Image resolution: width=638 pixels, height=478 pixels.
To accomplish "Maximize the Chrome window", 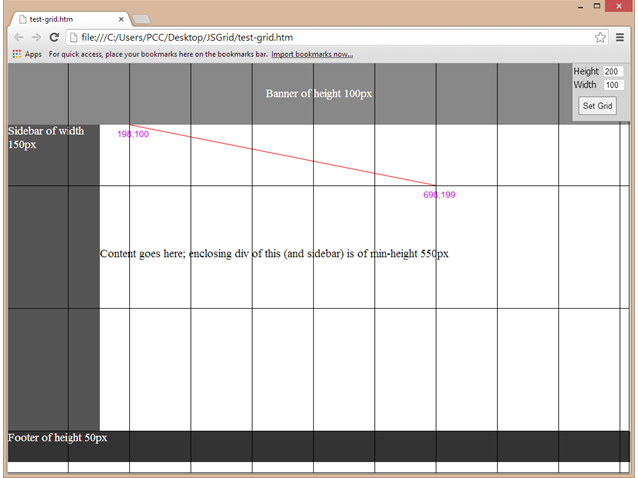I will [x=598, y=6].
